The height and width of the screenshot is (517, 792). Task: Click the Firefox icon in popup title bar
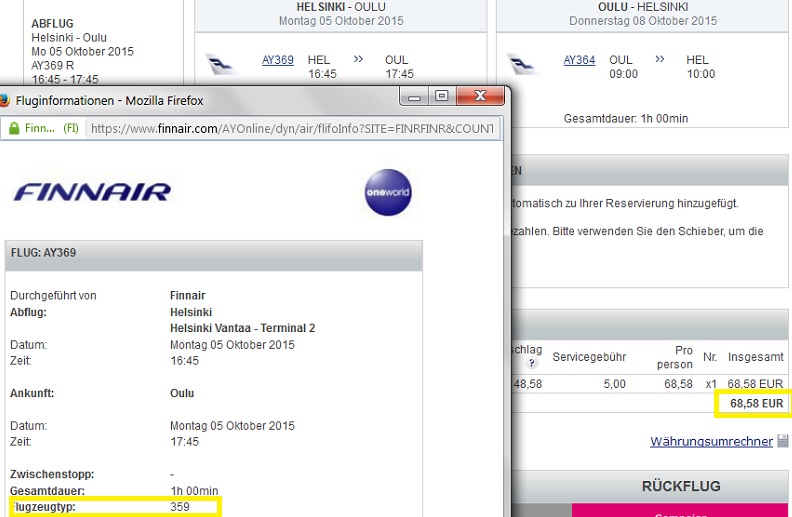coord(4,100)
